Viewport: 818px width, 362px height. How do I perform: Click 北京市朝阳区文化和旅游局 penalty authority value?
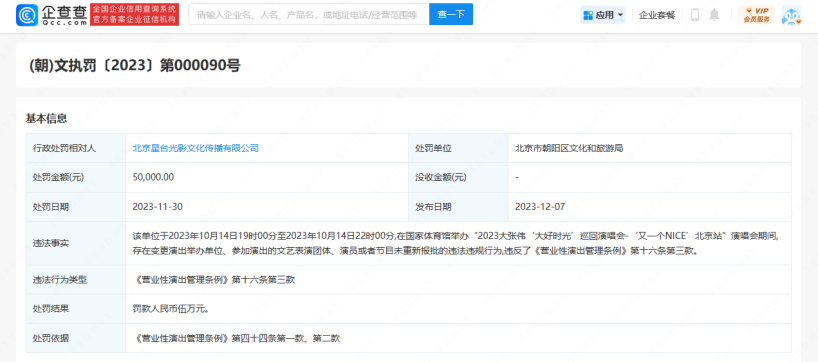pyautogui.click(x=569, y=148)
